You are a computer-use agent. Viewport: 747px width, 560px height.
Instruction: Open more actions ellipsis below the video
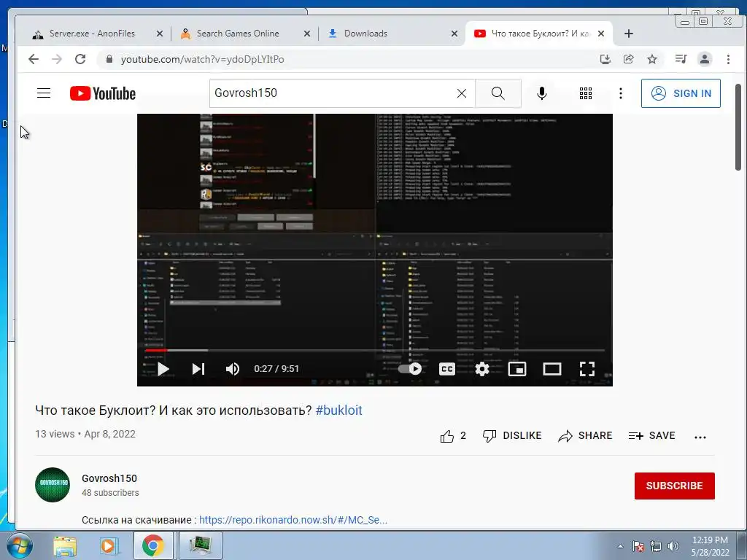point(700,437)
